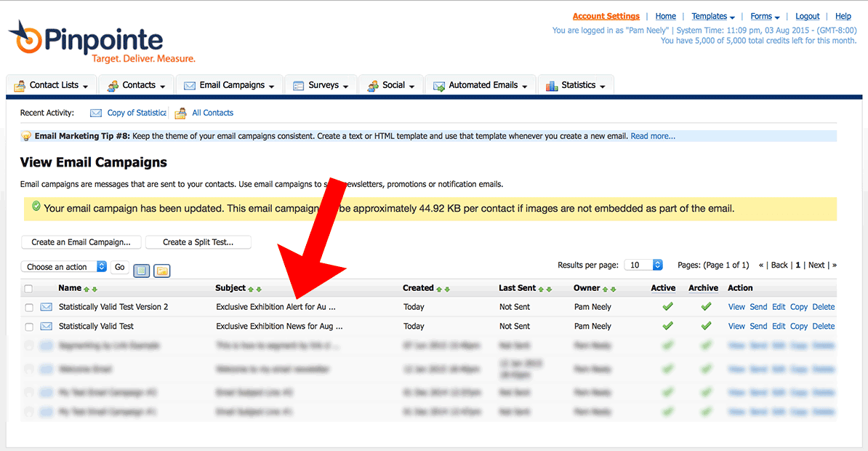Sort the Owner column ascending

pos(605,290)
